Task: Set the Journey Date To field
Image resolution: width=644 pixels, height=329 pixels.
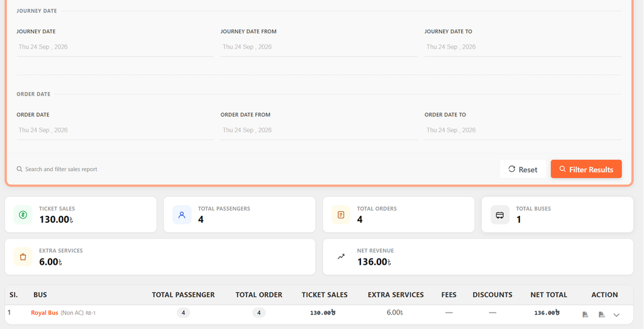Action: (x=523, y=47)
